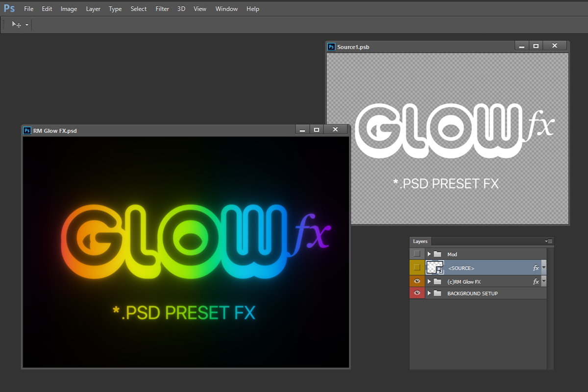Image resolution: width=588 pixels, height=392 pixels.
Task: Minimize the RM Glow FX.psd window
Action: tap(302, 130)
